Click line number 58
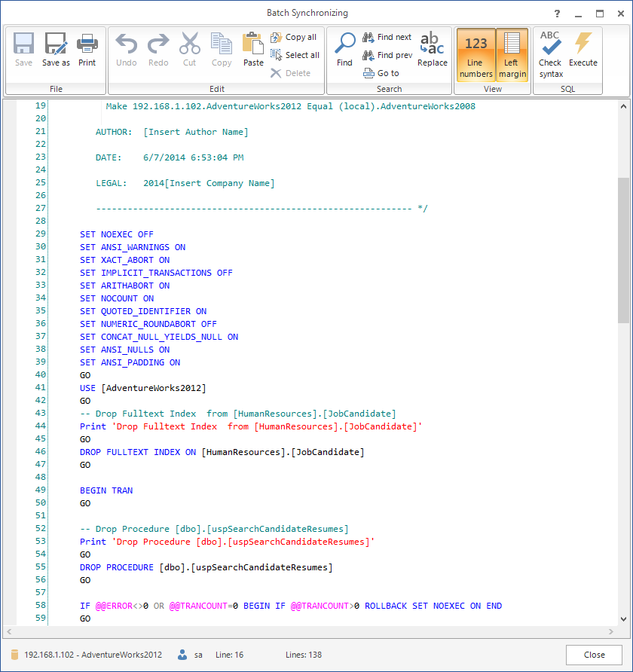Image resolution: width=633 pixels, height=672 pixels. click(41, 605)
